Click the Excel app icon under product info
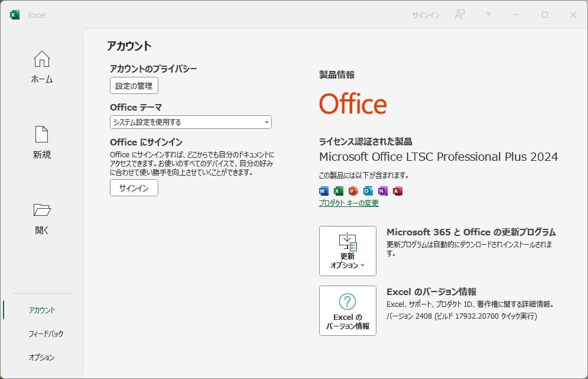This screenshot has height=379, width=588. 338,191
